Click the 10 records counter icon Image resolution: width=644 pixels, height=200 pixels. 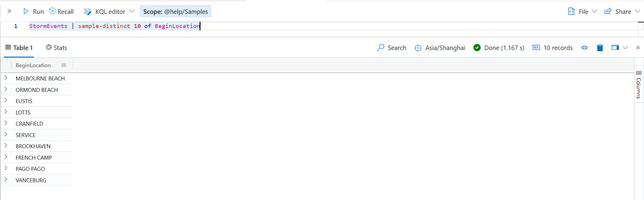coord(536,47)
